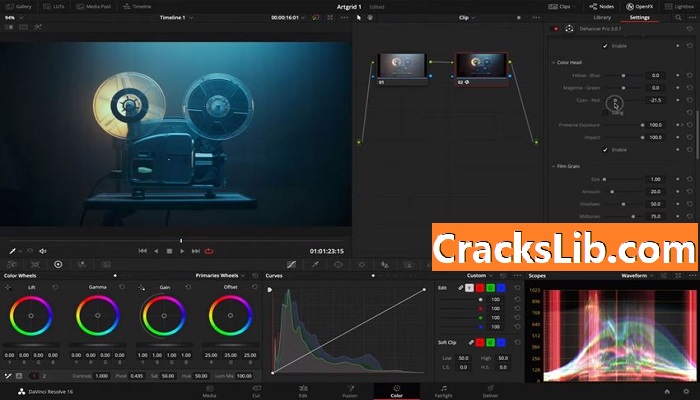Click the Dehancer Pro overlay controls icon
This screenshot has height=400, width=700.
pos(569,29)
